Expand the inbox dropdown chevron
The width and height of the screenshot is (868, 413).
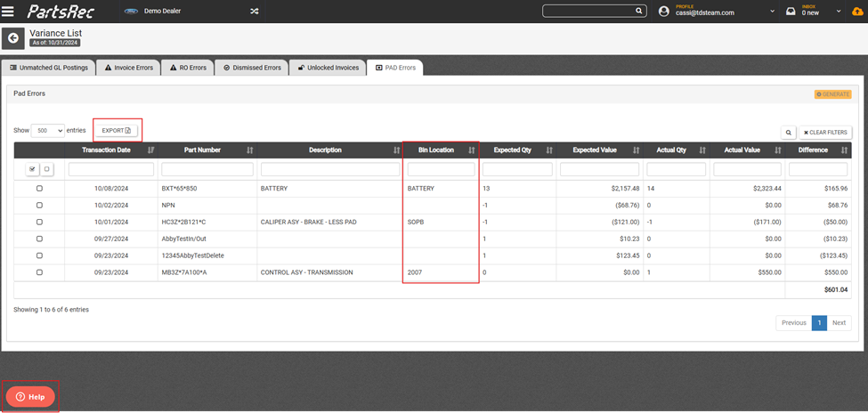point(840,12)
